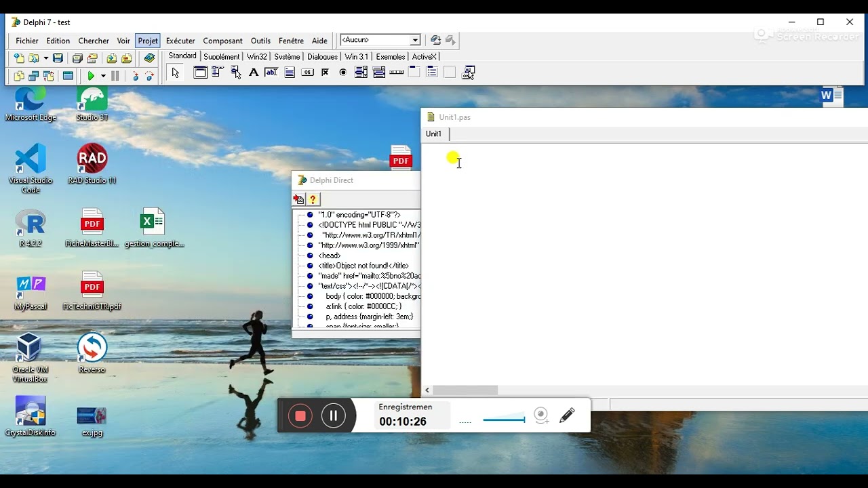
Task: Open the Composant menu
Action: tap(223, 41)
